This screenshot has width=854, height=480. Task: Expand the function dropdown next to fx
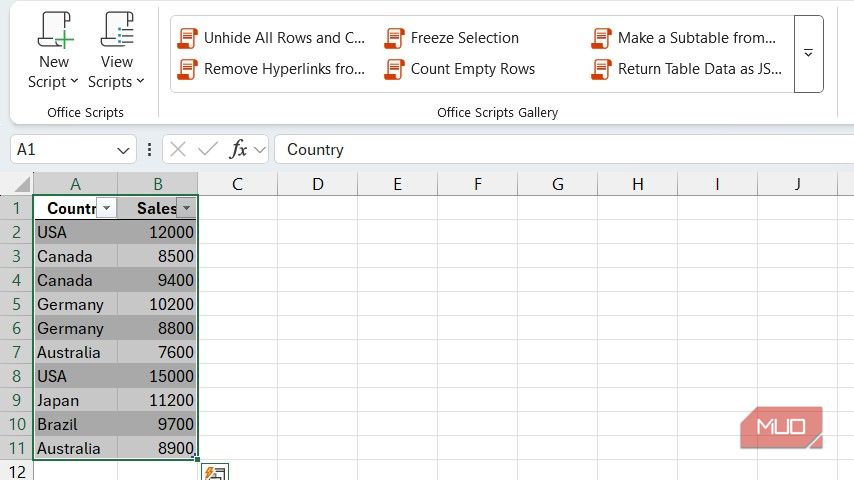(x=260, y=150)
